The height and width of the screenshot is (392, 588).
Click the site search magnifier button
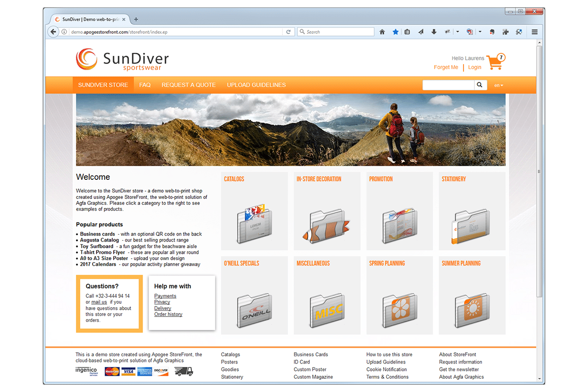480,85
